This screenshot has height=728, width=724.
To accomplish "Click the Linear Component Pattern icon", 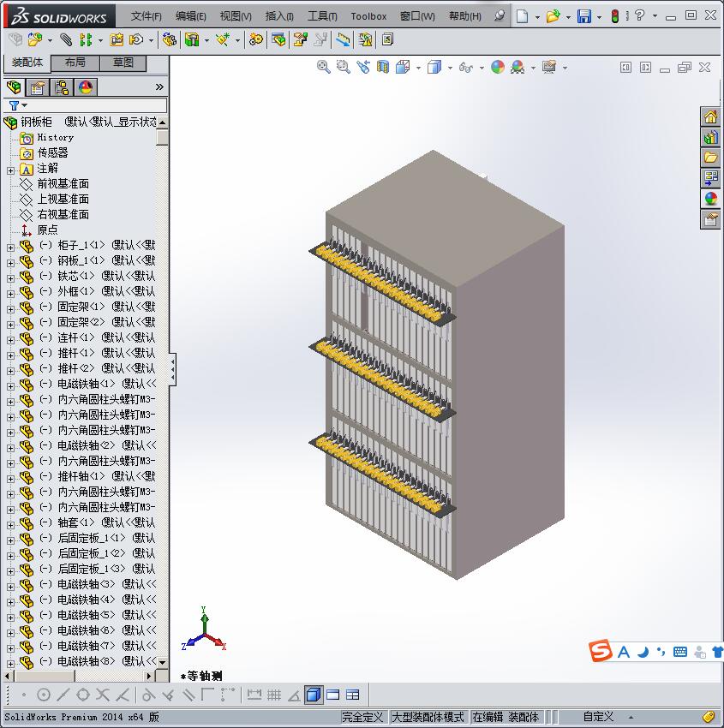I will (86, 40).
